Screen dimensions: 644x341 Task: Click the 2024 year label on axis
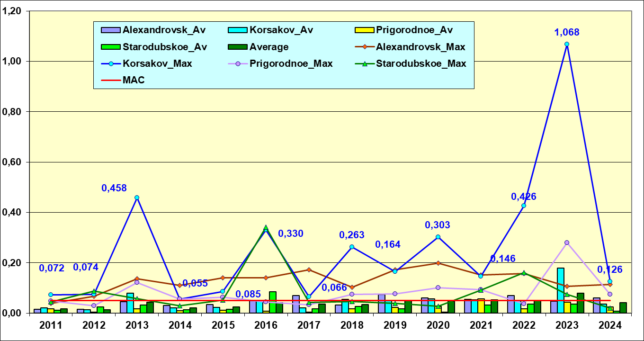[610, 325]
